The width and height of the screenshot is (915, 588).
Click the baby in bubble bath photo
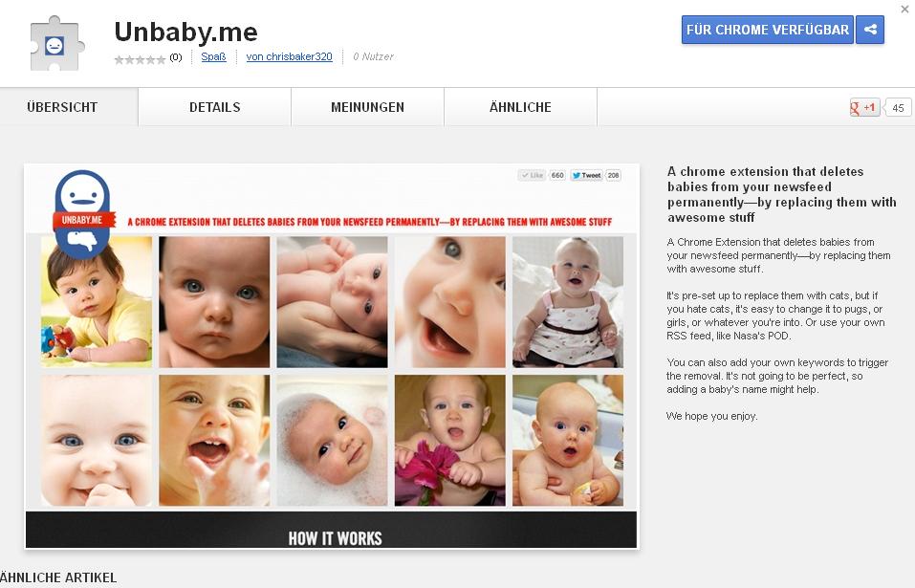pos(332,441)
